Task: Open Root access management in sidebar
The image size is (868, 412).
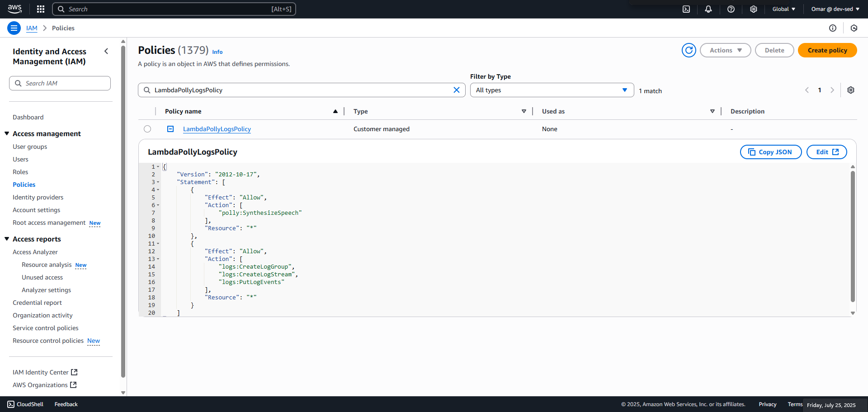Action: 49,223
